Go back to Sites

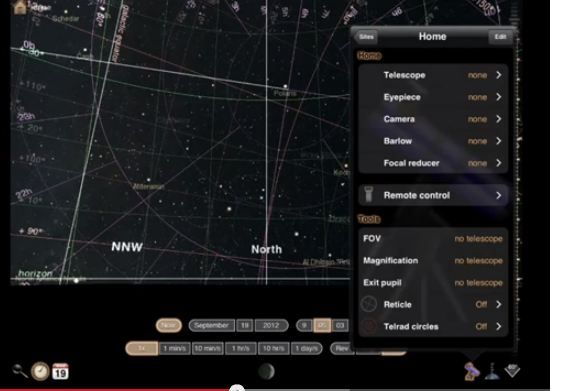pyautogui.click(x=366, y=37)
